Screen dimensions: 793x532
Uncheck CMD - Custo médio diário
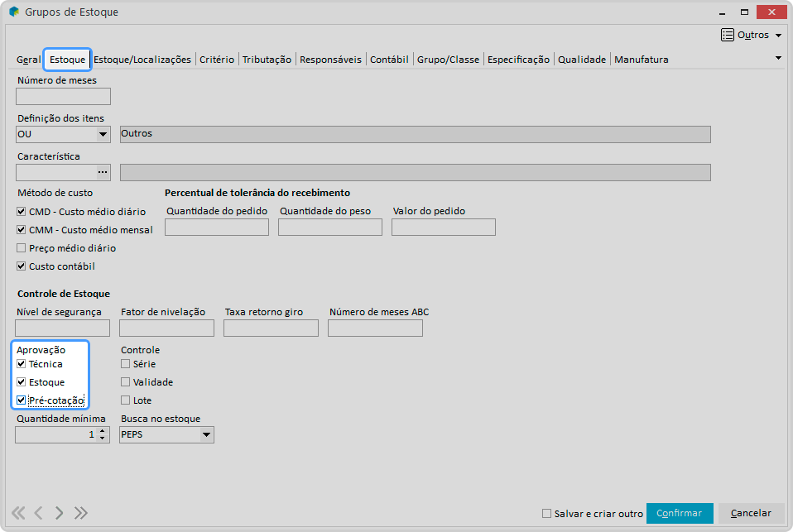[22, 211]
